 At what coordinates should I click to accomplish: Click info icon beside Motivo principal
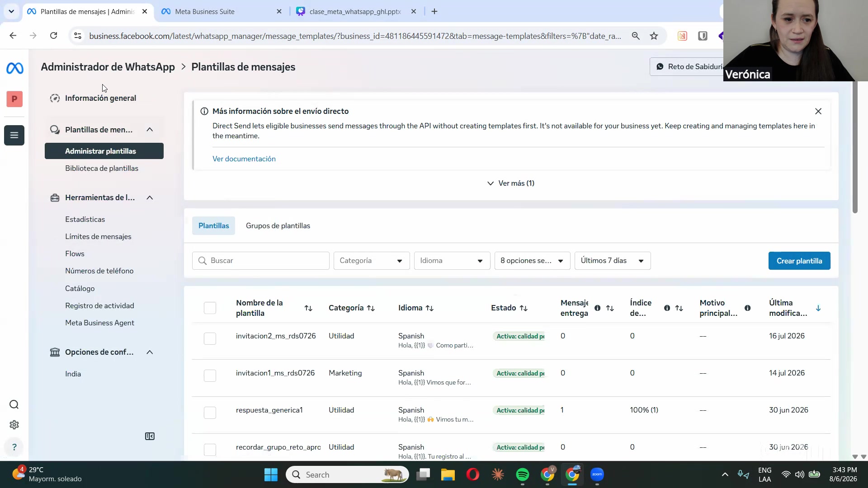pyautogui.click(x=747, y=308)
